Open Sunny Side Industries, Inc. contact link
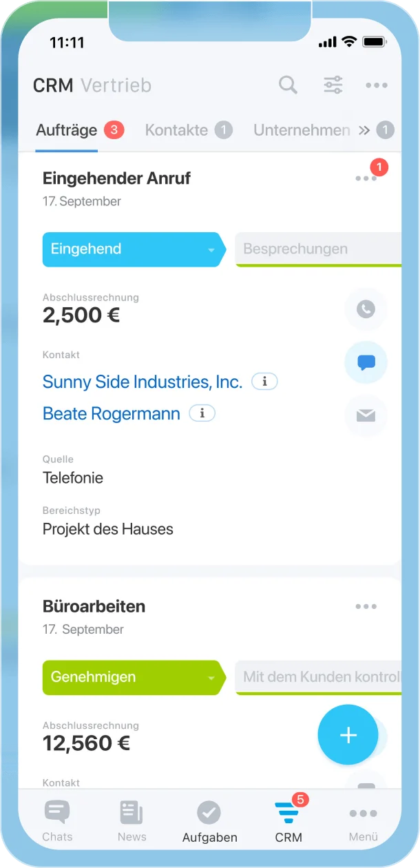420x868 pixels. click(x=143, y=382)
